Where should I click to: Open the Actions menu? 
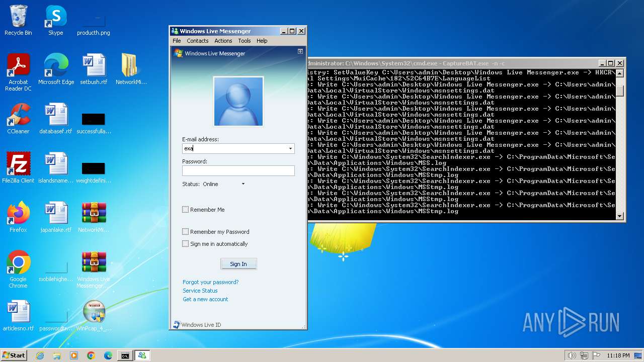point(223,41)
